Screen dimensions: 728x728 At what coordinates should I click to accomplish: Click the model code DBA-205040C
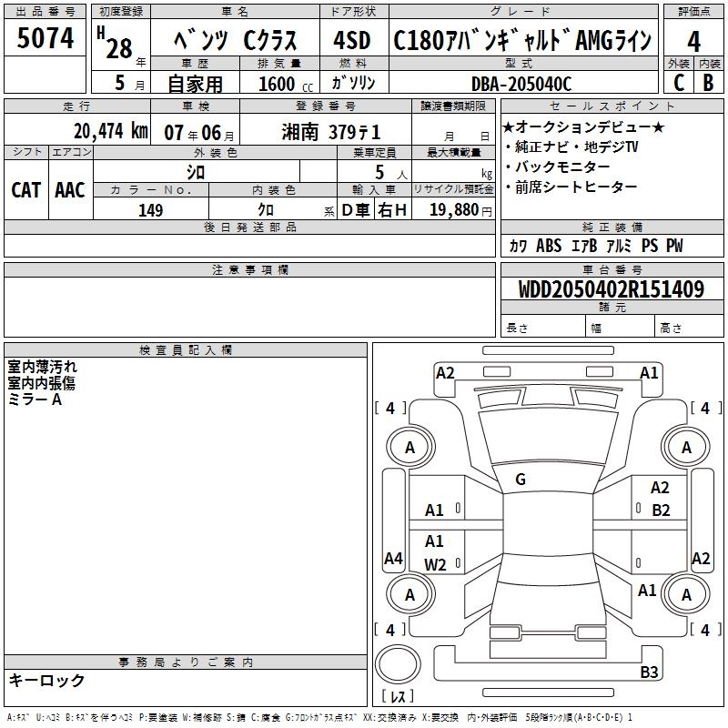coord(521,84)
